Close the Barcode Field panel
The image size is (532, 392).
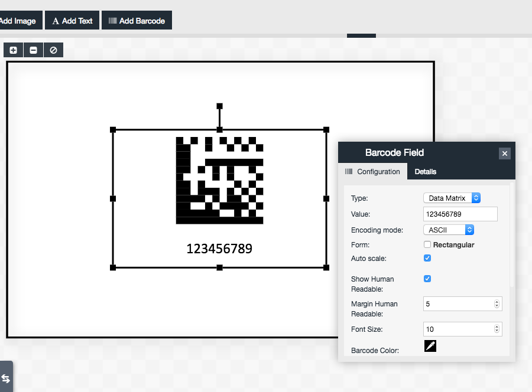(x=505, y=153)
